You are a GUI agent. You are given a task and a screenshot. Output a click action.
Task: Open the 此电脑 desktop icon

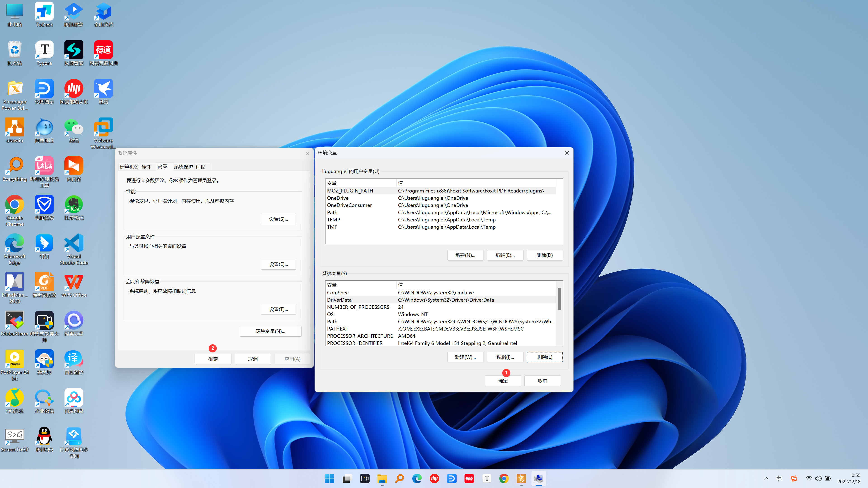pos(14,15)
